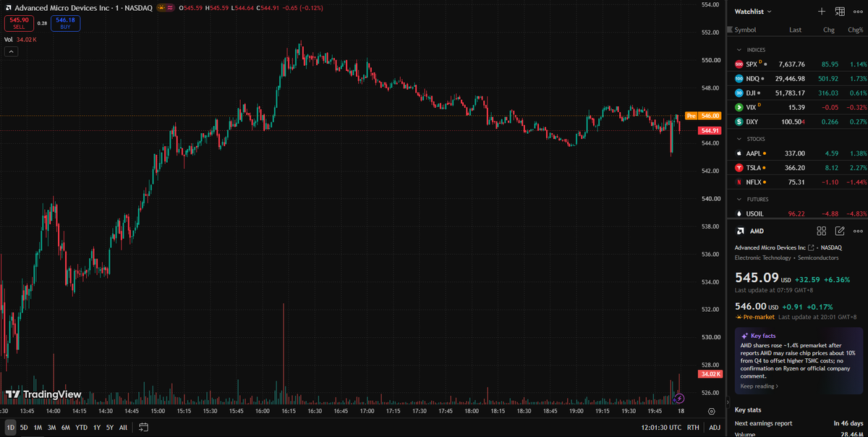Sort the watchlist by the Last column header

click(796, 30)
